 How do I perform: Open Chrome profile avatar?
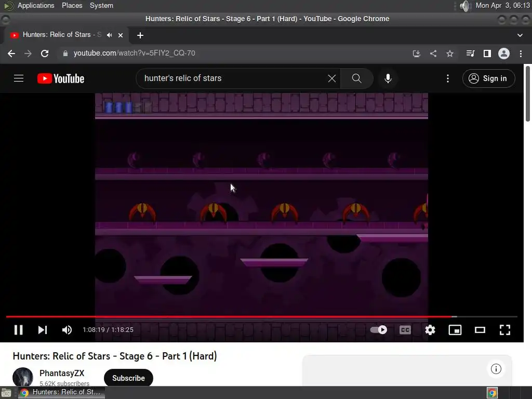point(504,54)
